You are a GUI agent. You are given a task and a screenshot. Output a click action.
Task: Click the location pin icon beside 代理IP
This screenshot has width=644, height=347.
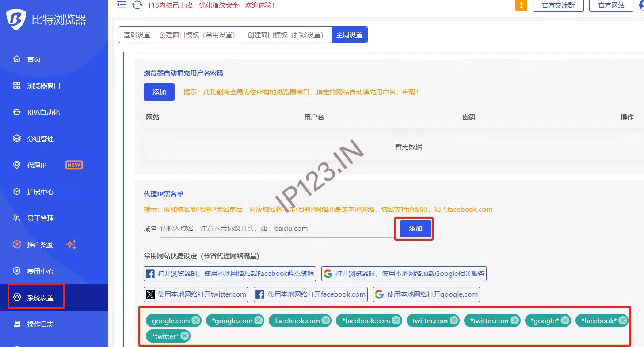[17, 165]
